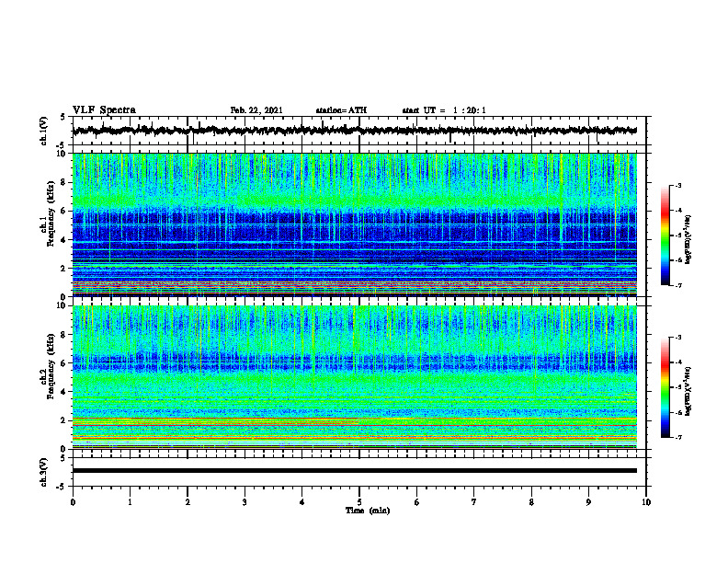This screenshot has width=728, height=563.
Task: Click the "-5" tick on the ch.1(V) axis
Action: [62, 145]
